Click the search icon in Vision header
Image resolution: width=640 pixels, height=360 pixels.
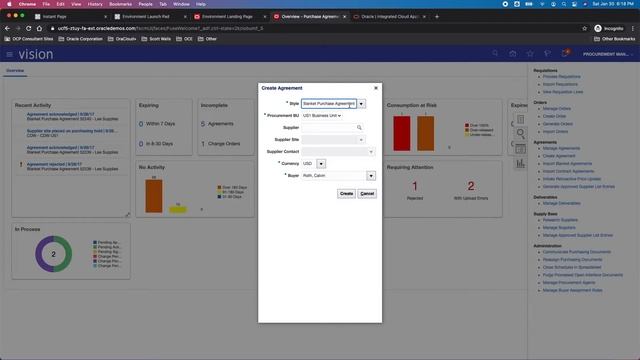point(495,54)
